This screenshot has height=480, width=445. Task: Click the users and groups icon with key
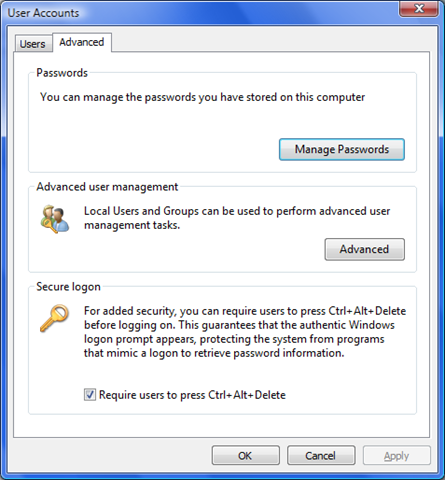click(x=55, y=219)
